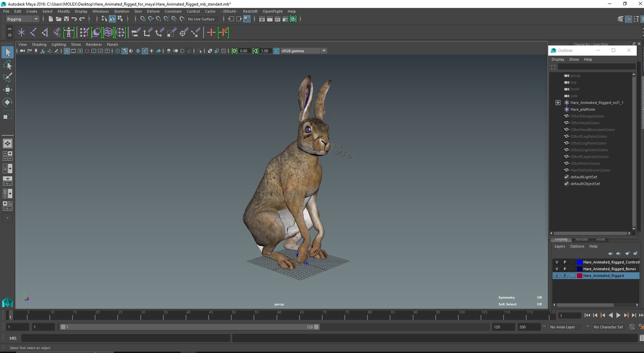The height and width of the screenshot is (353, 644).
Task: Toggle playback P of Hare_Animated_Rigged_Bones layer
Action: (565, 269)
